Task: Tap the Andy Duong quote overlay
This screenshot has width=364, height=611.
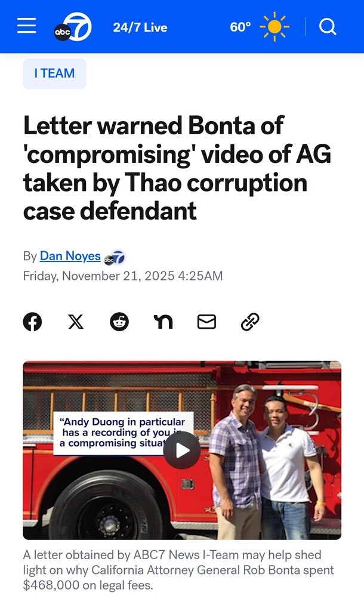Action: (123, 433)
